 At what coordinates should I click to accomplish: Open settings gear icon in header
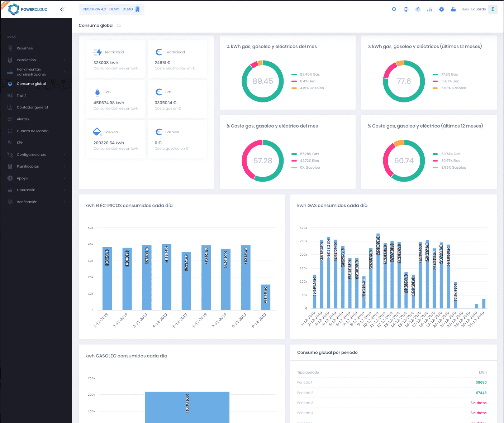(441, 9)
